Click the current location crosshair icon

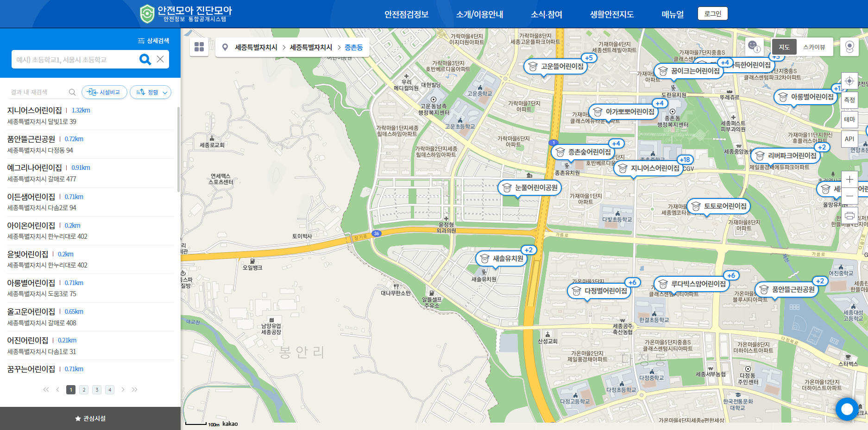(x=849, y=81)
